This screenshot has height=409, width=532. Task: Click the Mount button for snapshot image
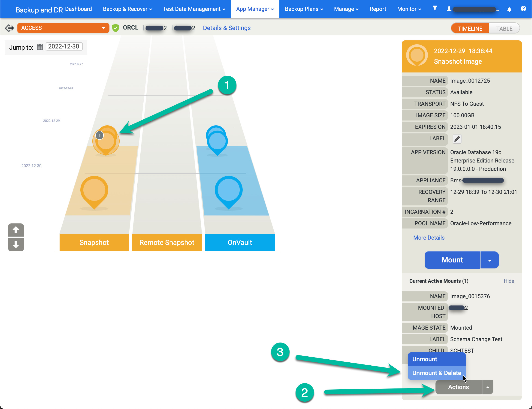click(x=452, y=259)
